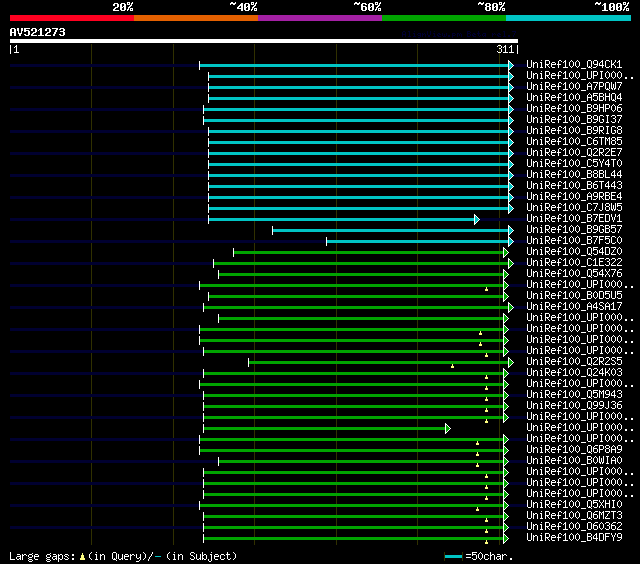Open hit UniRef100_Q94CK1
The width and height of the screenshot is (640, 564).
[x=574, y=64]
